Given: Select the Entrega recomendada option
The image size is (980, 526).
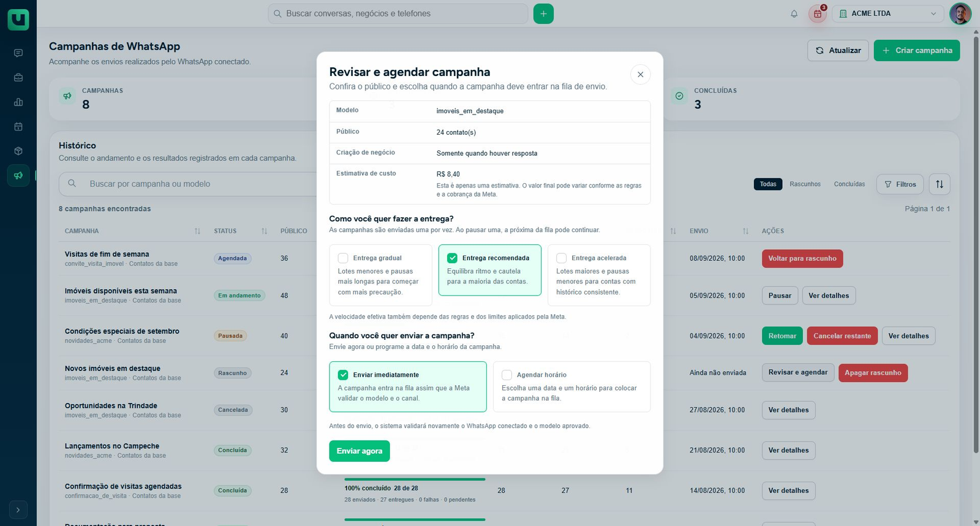Looking at the screenshot, I should click(490, 270).
